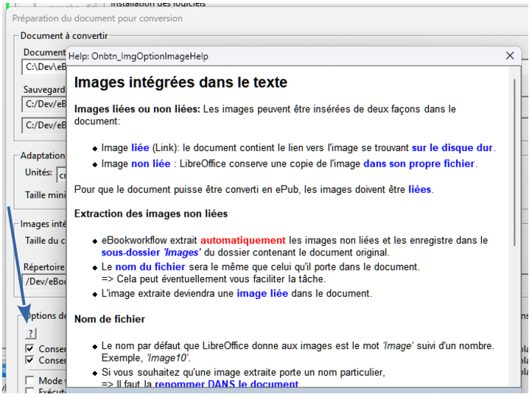Click the blue 'renommer DANS le document' text
This screenshot has height=397, width=532.
pyautogui.click(x=226, y=384)
